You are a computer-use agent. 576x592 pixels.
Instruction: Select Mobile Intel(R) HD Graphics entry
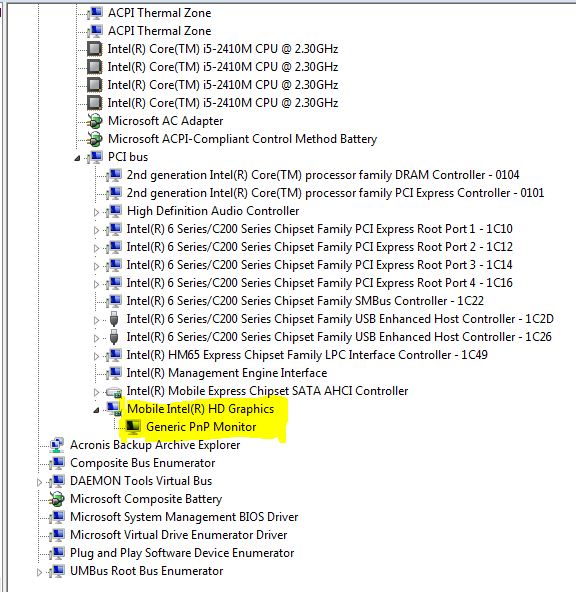tap(201, 409)
